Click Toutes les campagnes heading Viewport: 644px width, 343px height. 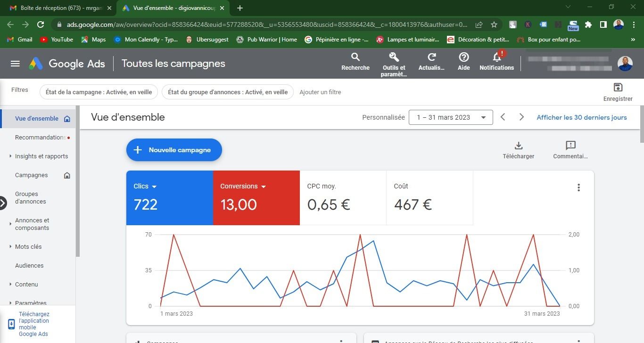[173, 64]
